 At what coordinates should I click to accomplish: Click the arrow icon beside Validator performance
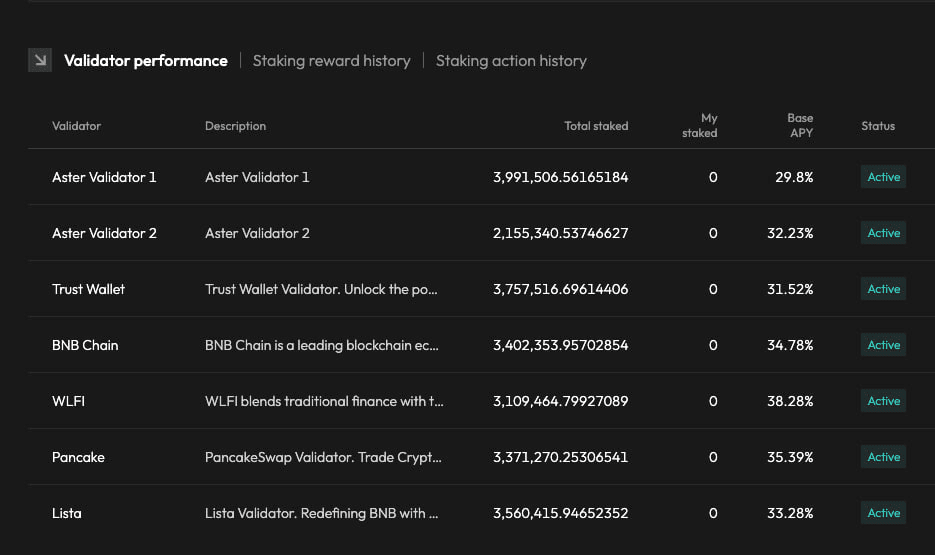[40, 61]
